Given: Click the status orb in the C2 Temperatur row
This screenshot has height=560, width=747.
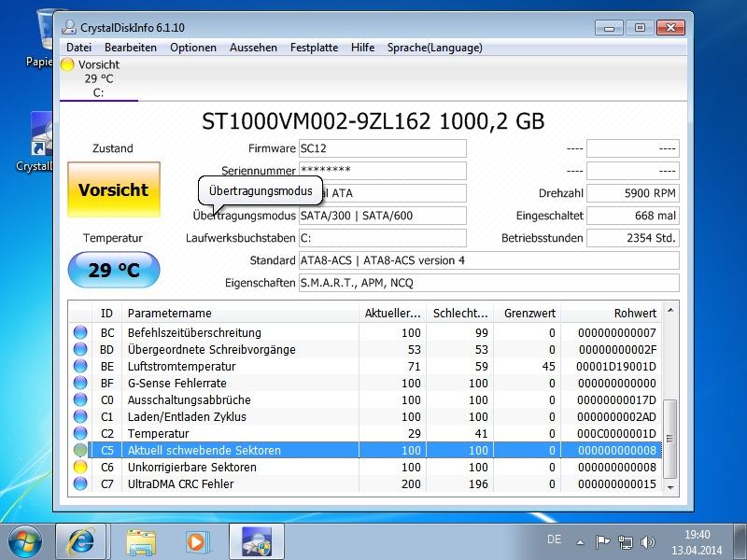Looking at the screenshot, I should tap(80, 433).
